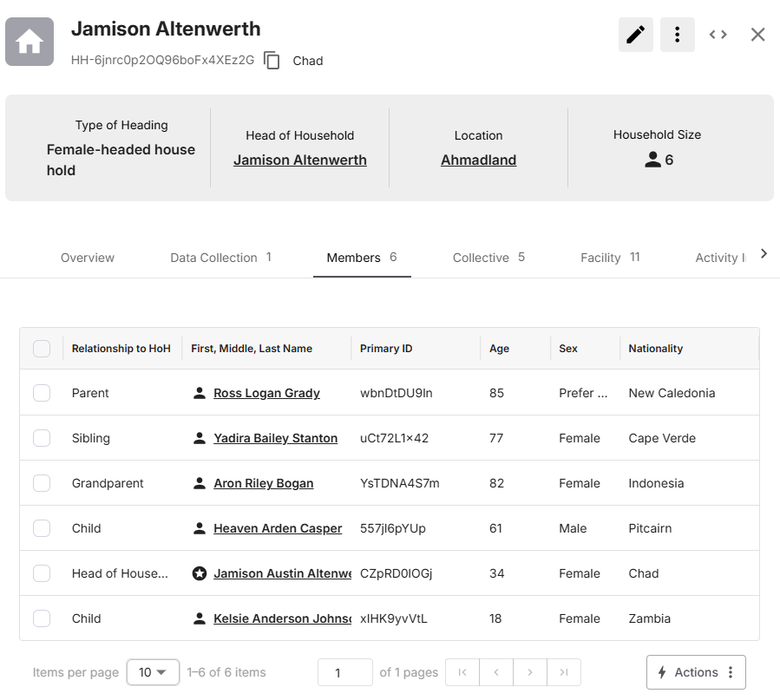Open the three-dot more options menu

point(677,35)
